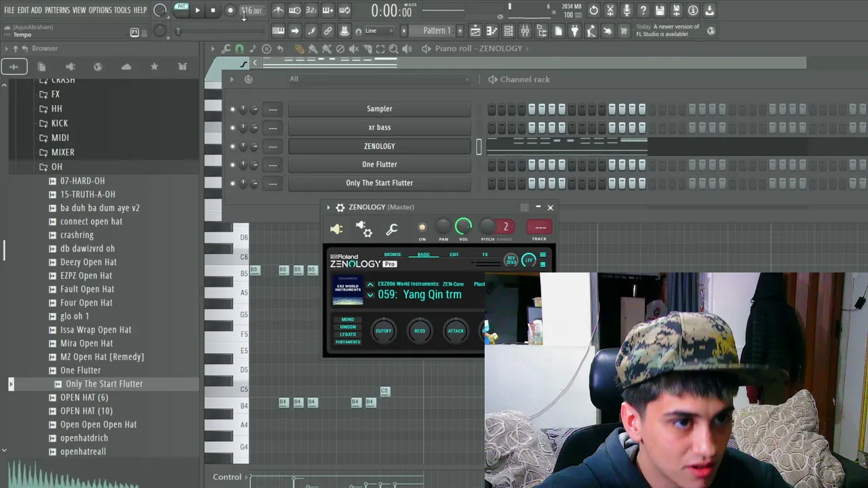The height and width of the screenshot is (488, 868).
Task: Show the browser cloud library tab
Action: click(126, 66)
